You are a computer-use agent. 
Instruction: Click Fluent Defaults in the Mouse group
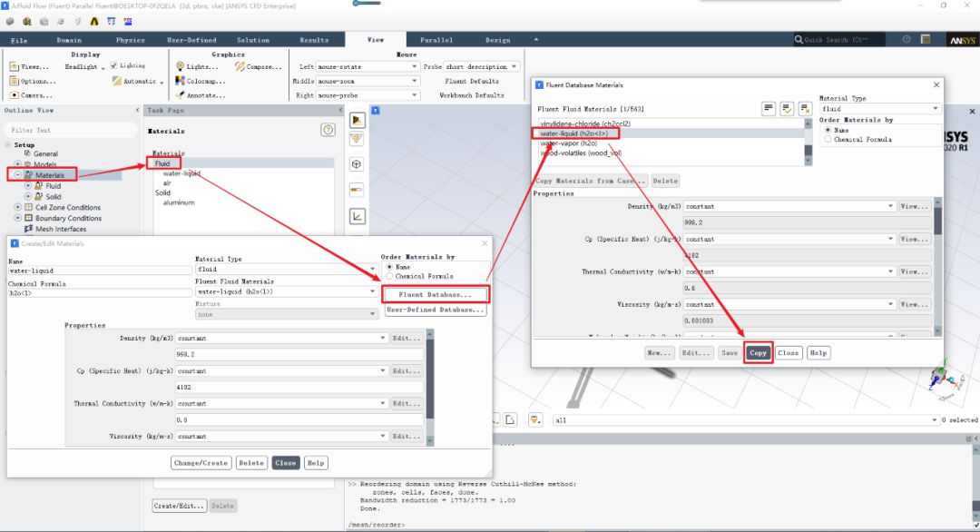[x=472, y=81]
